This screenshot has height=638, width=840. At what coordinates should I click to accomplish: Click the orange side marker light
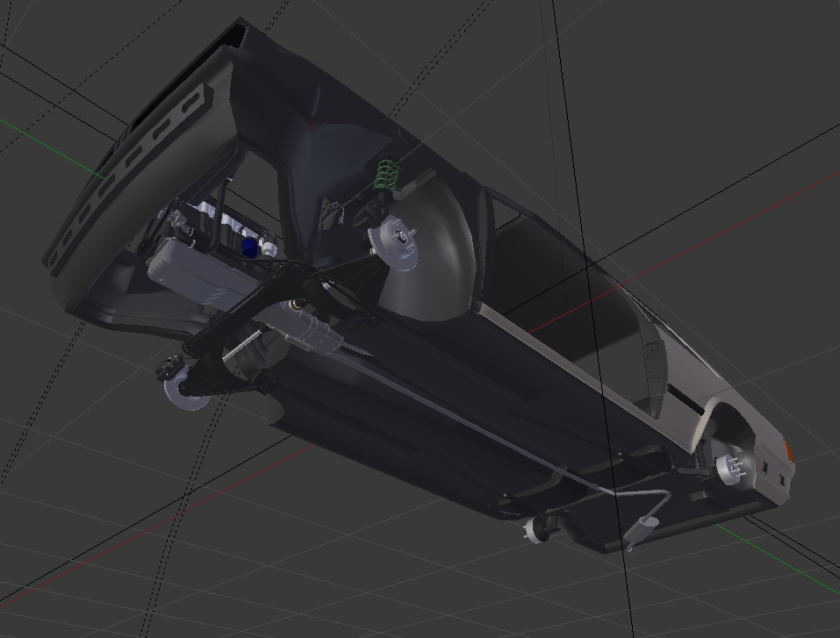791,451
